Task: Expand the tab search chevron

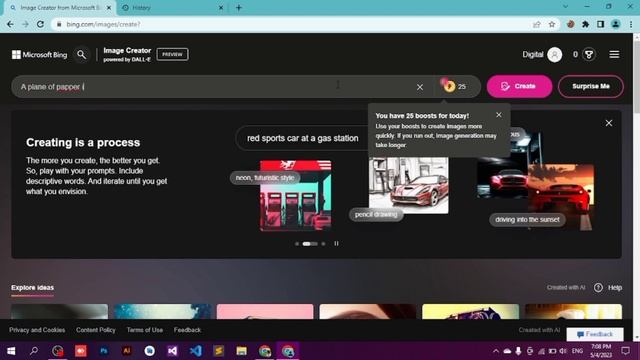Action: click(565, 7)
